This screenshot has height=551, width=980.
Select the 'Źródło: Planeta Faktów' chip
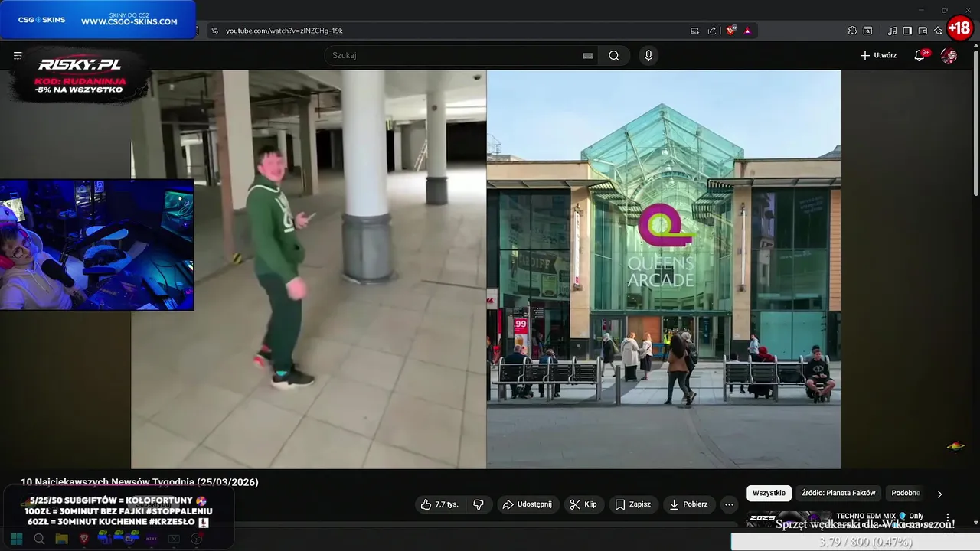tap(838, 493)
